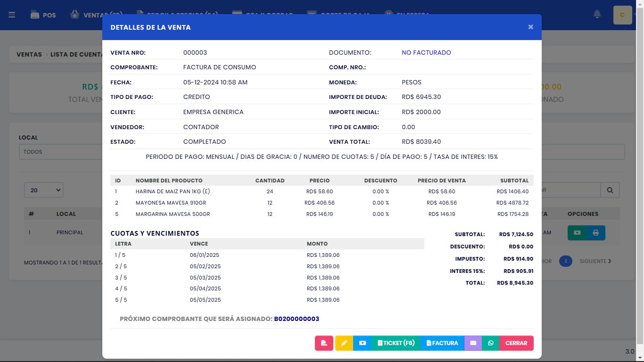Export the sale as PNG image
This screenshot has width=644, height=362.
[324, 343]
